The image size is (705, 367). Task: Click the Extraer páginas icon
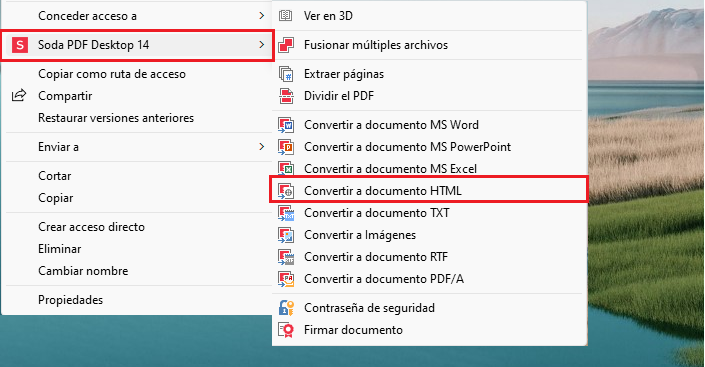pyautogui.click(x=286, y=74)
